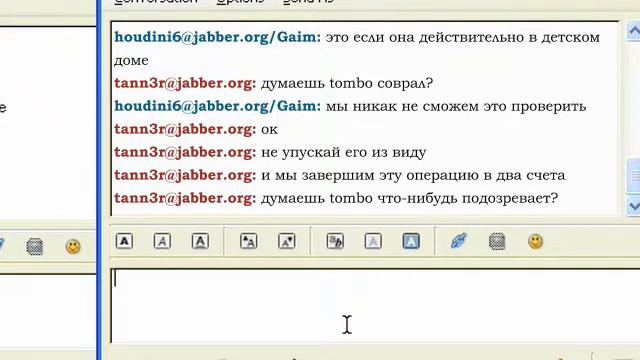Screen dimensions: 640x360
Task: Increase font size with larger-text icon
Action: pyautogui.click(x=249, y=241)
